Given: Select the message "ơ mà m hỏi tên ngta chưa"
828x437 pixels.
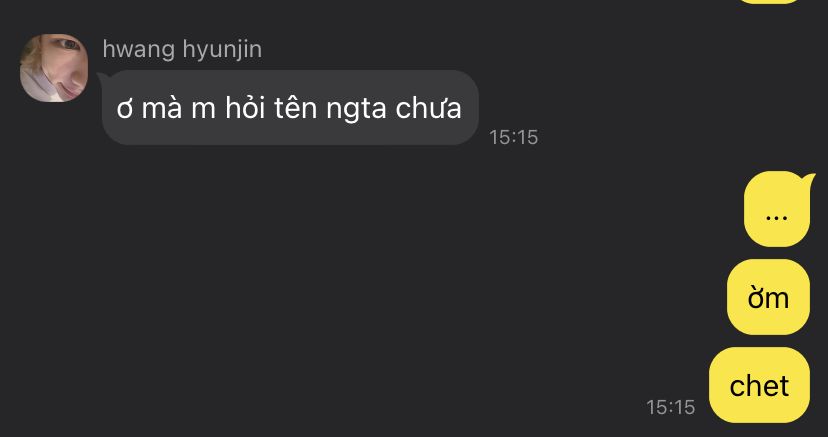Looking at the screenshot, I should pyautogui.click(x=290, y=108).
